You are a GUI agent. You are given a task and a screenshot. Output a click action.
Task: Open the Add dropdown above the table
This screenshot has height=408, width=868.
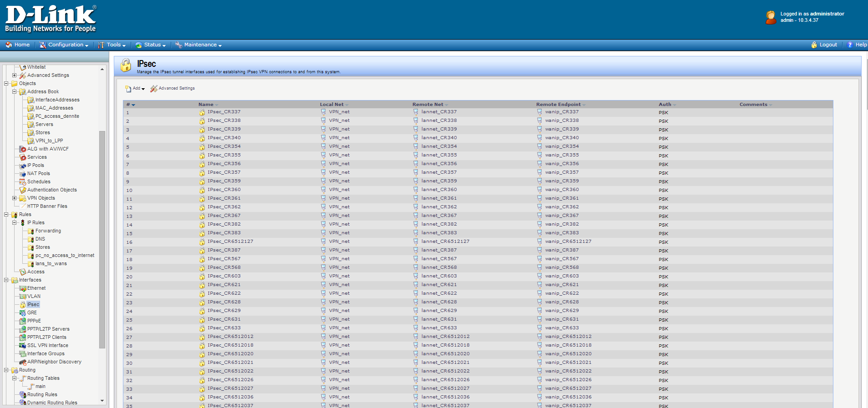pyautogui.click(x=135, y=89)
